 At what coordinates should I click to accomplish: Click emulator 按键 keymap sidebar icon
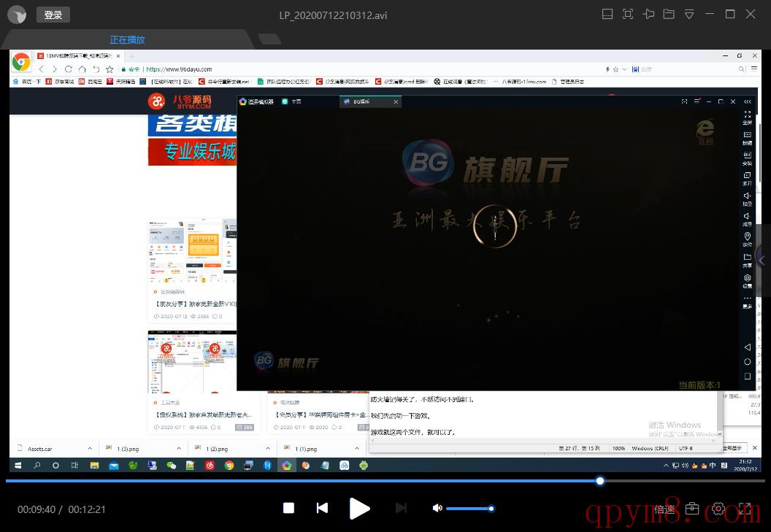[748, 138]
